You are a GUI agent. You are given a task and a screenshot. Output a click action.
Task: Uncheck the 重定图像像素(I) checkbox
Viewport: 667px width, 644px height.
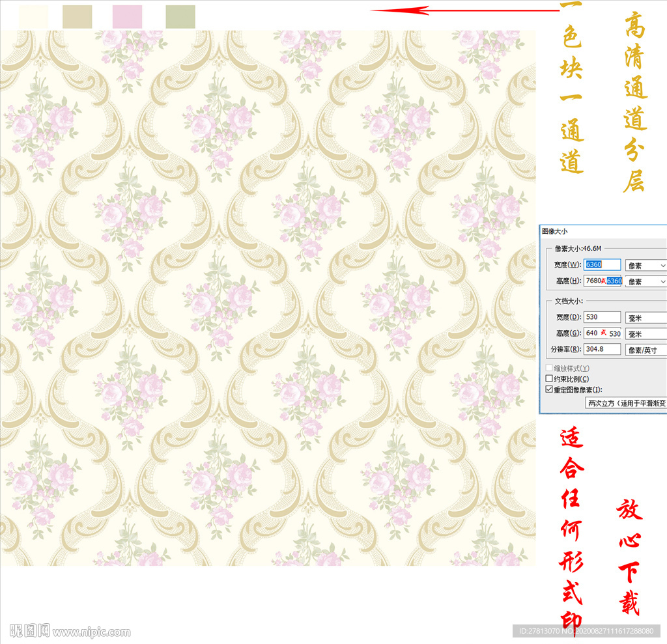(549, 389)
